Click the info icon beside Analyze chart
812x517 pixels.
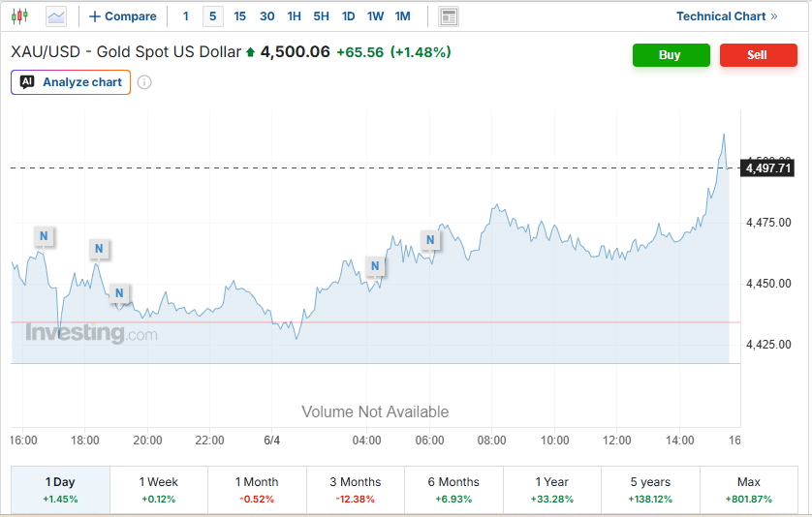click(x=144, y=82)
